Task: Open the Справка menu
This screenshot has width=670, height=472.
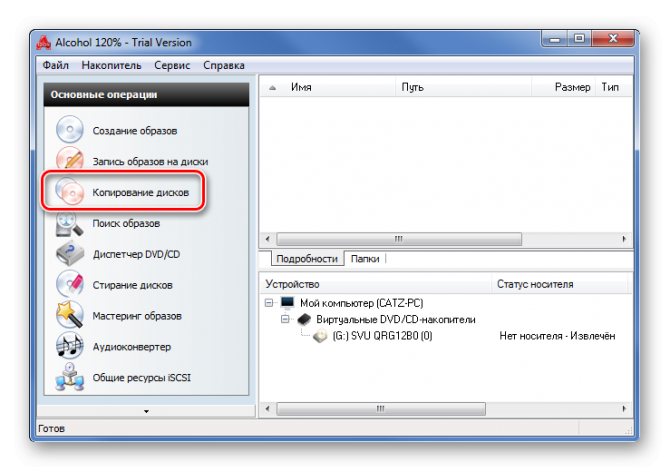Action: (x=223, y=65)
